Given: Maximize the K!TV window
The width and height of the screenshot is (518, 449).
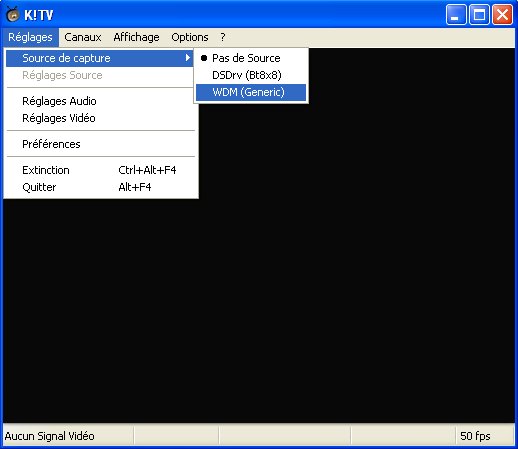Looking at the screenshot, I should click(479, 15).
